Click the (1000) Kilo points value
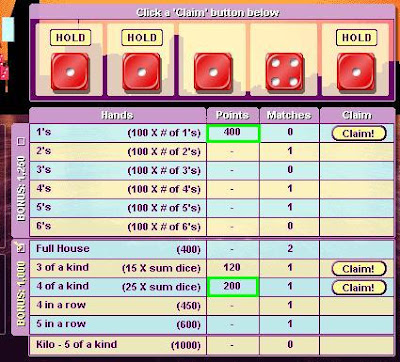This screenshot has width=400, height=362. 186,346
